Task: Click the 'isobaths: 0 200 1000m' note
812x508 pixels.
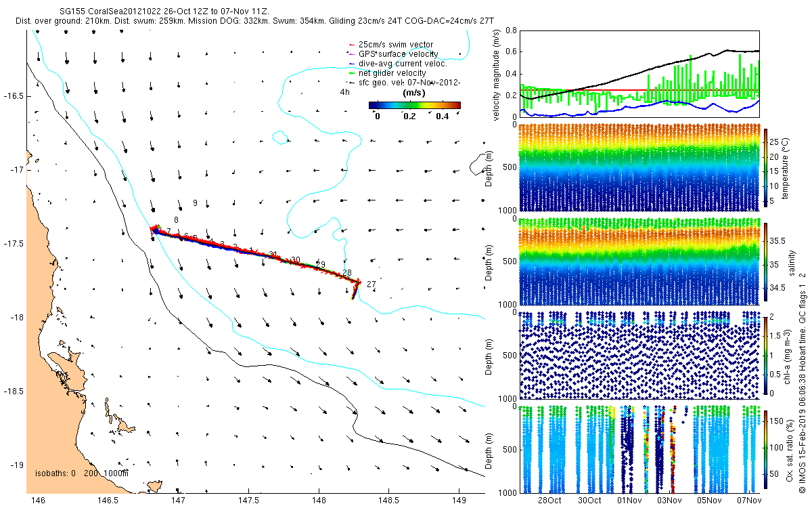Action: coord(81,473)
